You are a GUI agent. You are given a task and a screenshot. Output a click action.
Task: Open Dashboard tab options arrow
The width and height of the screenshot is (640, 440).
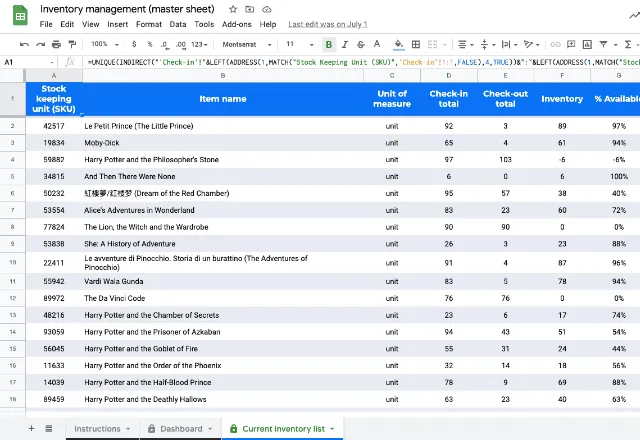click(x=210, y=429)
